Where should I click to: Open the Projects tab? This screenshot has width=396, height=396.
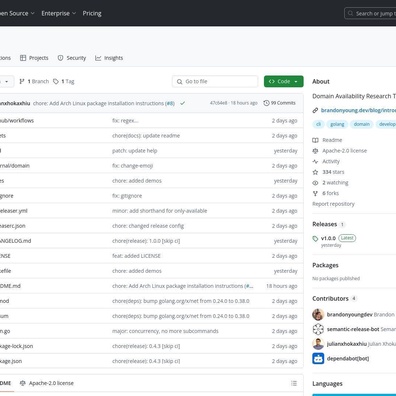pyautogui.click(x=34, y=58)
